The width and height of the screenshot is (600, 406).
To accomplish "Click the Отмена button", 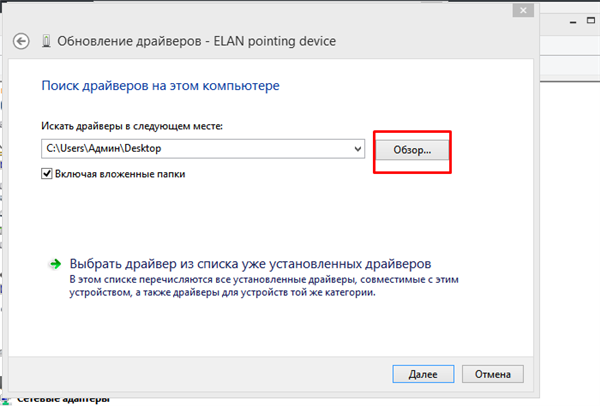I will tap(492, 374).
